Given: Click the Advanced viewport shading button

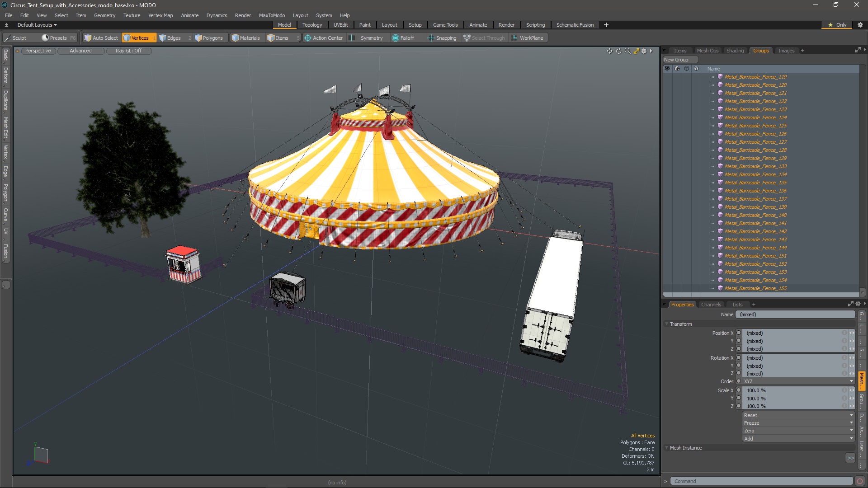Looking at the screenshot, I should tap(80, 51).
